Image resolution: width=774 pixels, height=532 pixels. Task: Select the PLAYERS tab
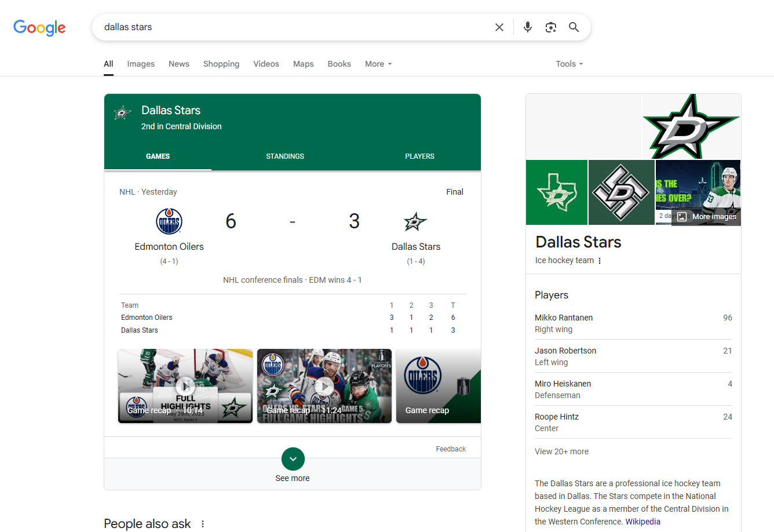click(420, 156)
